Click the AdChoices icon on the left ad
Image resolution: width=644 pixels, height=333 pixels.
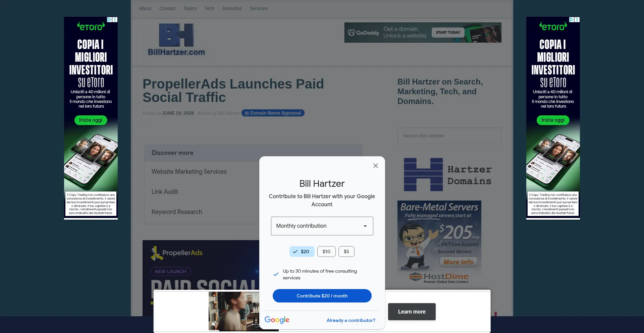(109, 20)
